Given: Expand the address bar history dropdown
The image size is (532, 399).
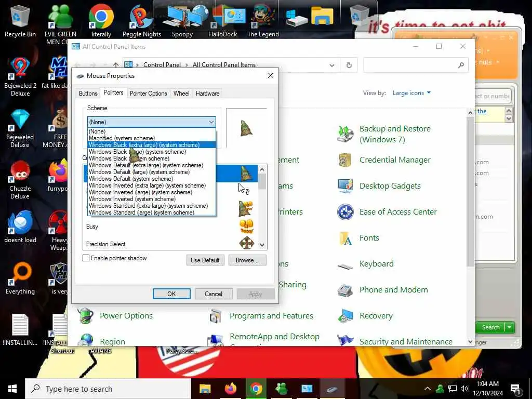Looking at the screenshot, I should pos(332,65).
